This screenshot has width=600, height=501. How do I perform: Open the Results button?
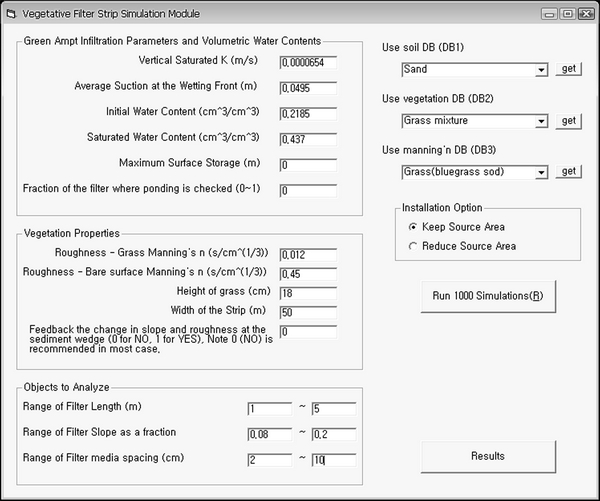(x=488, y=456)
